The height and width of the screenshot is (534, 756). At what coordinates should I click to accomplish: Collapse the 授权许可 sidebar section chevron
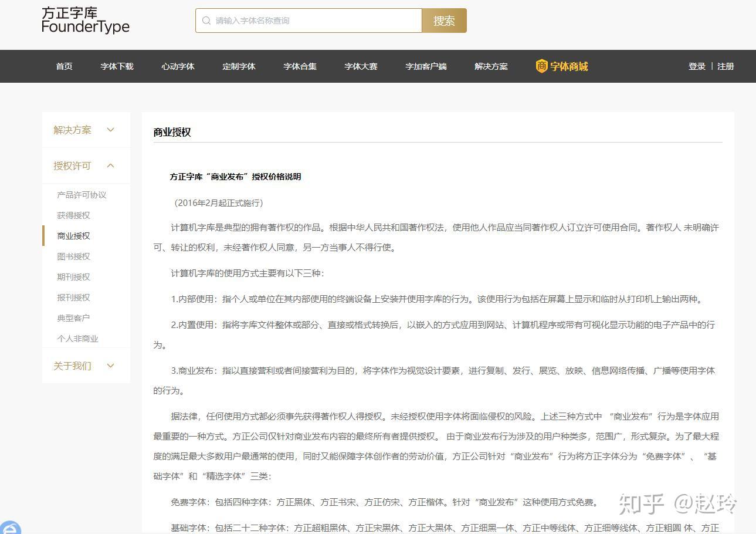(x=110, y=165)
